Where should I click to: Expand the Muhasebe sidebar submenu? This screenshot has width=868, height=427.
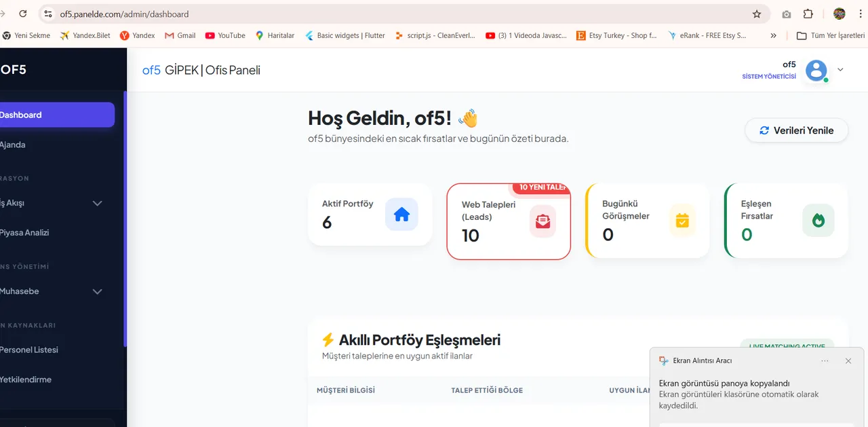97,291
